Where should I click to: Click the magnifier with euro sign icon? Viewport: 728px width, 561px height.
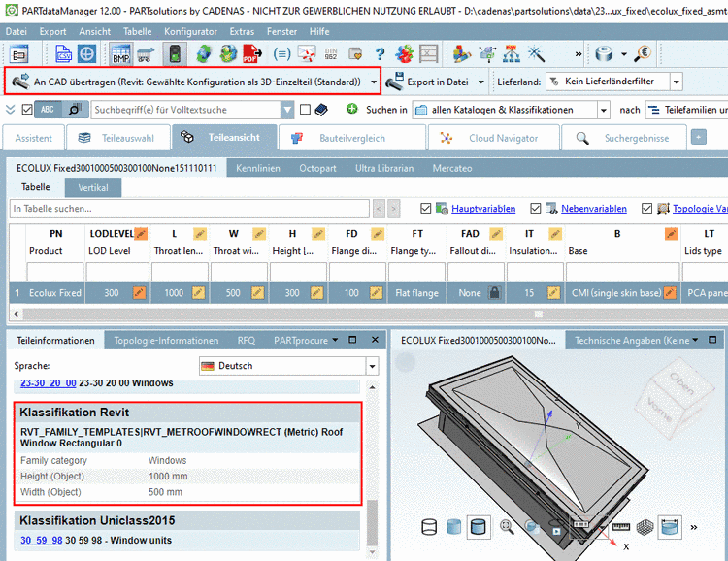[x=643, y=54]
